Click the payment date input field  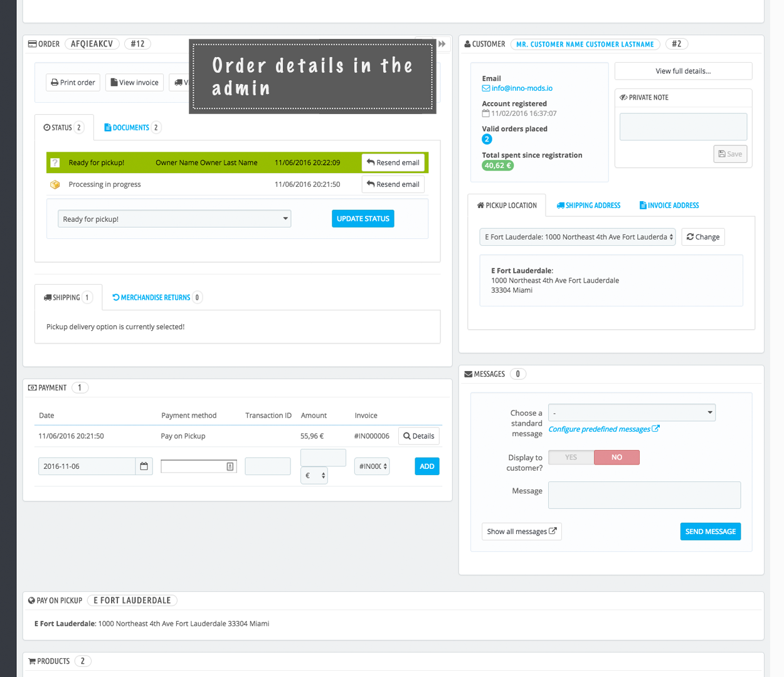87,466
